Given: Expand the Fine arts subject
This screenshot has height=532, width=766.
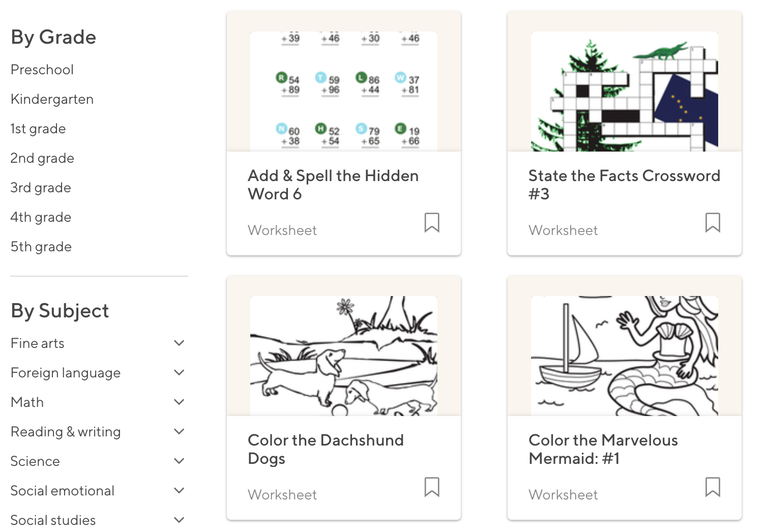Looking at the screenshot, I should 179,343.
